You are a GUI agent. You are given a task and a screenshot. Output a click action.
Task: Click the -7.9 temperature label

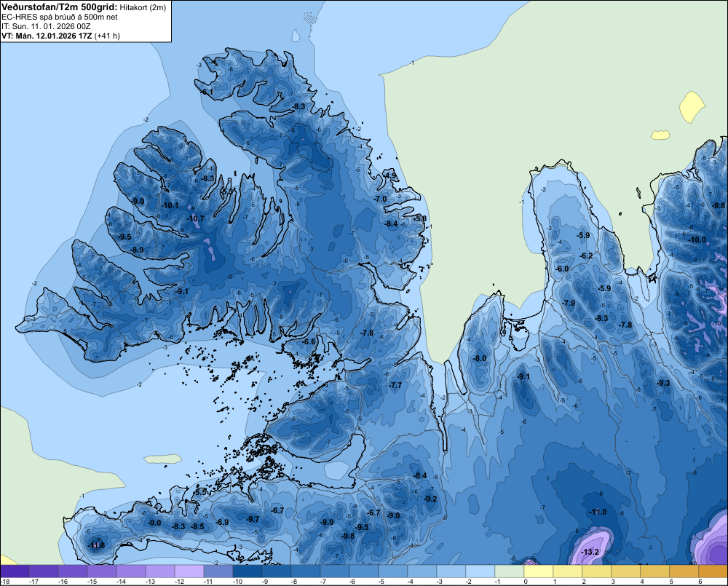click(569, 303)
